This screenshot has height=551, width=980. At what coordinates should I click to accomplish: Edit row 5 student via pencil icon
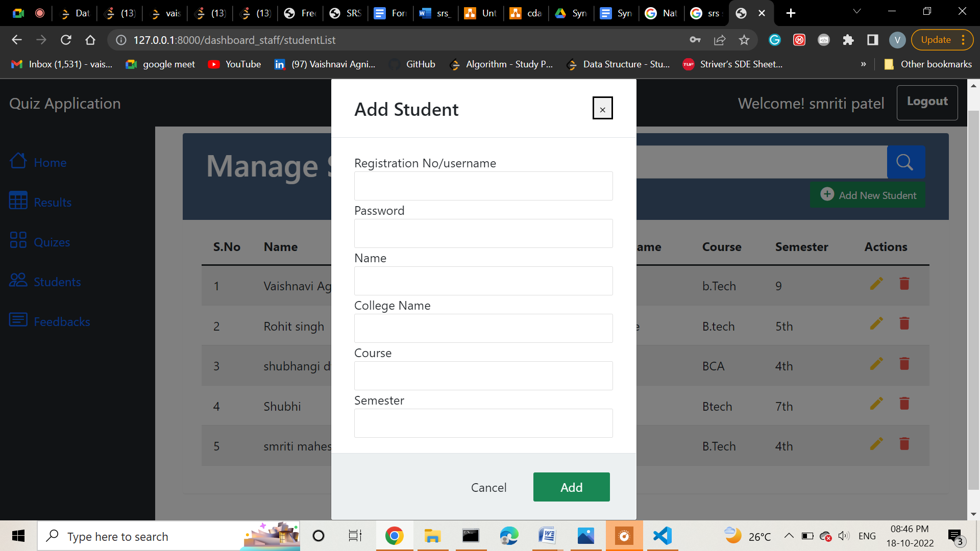[x=876, y=444]
